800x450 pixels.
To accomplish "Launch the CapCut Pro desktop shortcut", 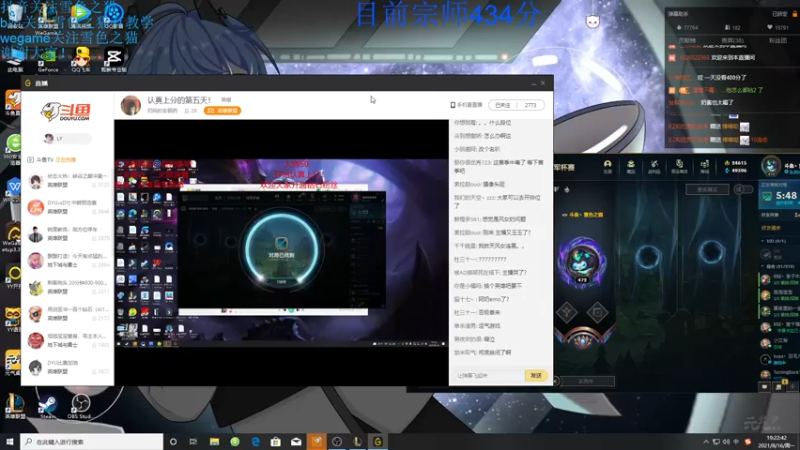I will coord(113,59).
